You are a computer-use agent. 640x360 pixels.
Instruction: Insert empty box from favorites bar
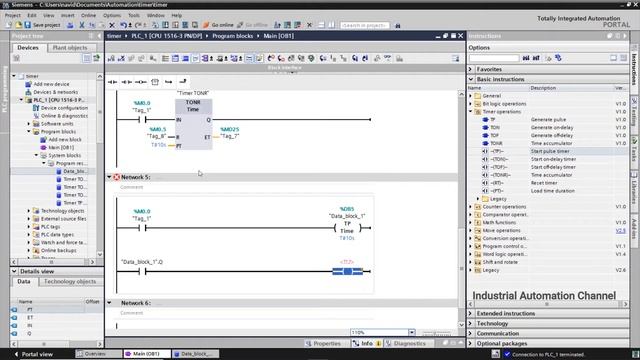(x=155, y=82)
